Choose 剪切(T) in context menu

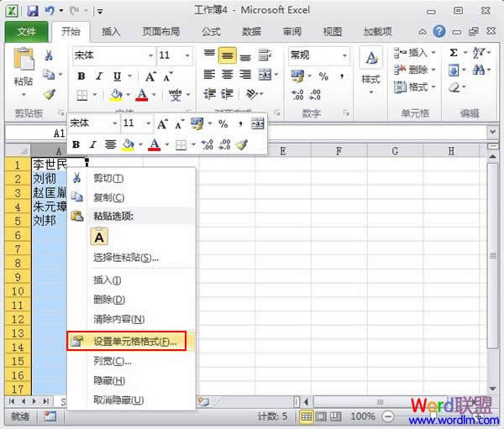[x=132, y=178]
